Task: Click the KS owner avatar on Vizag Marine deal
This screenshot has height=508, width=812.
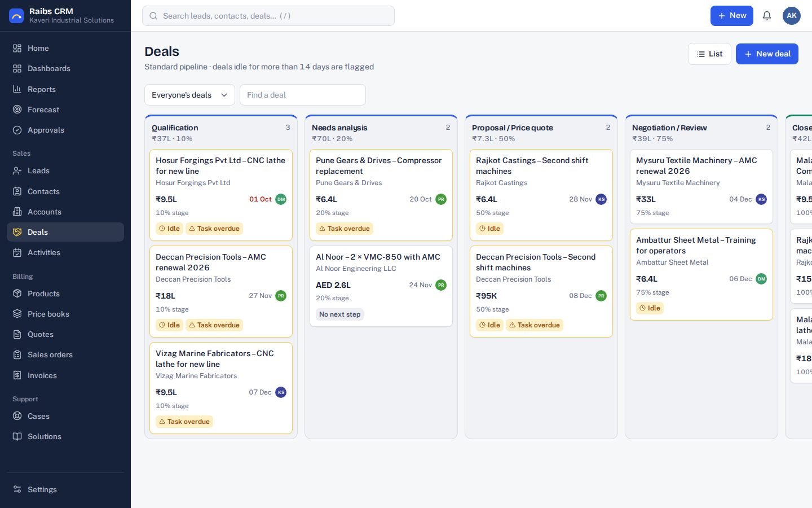Action: [x=281, y=392]
